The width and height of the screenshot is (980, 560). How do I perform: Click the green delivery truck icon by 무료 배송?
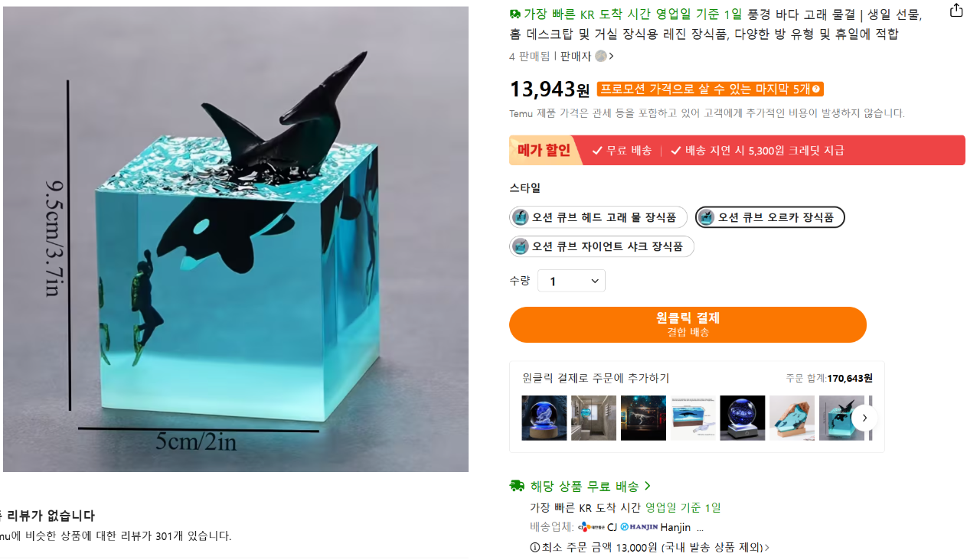[x=517, y=486]
